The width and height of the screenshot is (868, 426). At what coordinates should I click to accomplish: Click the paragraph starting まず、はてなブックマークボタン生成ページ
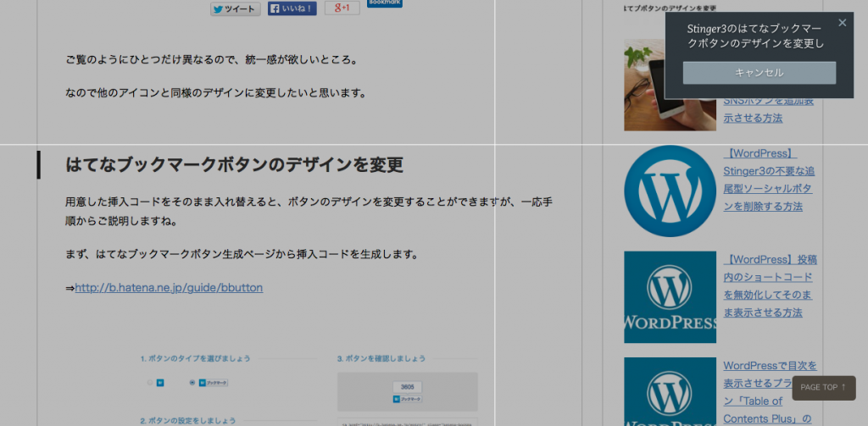point(242,254)
